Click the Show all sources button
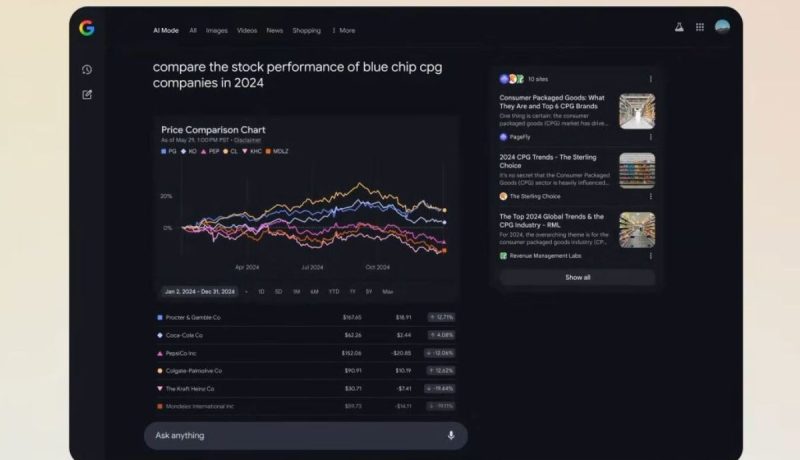 (x=578, y=277)
